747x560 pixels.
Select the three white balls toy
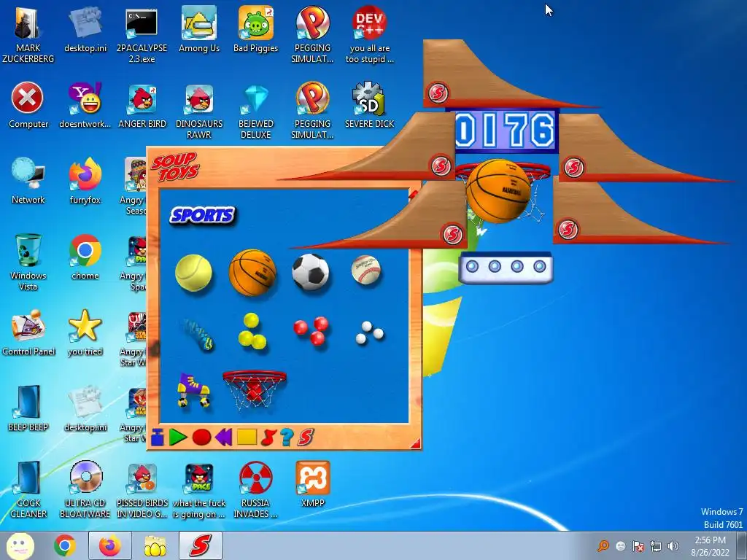370,332
